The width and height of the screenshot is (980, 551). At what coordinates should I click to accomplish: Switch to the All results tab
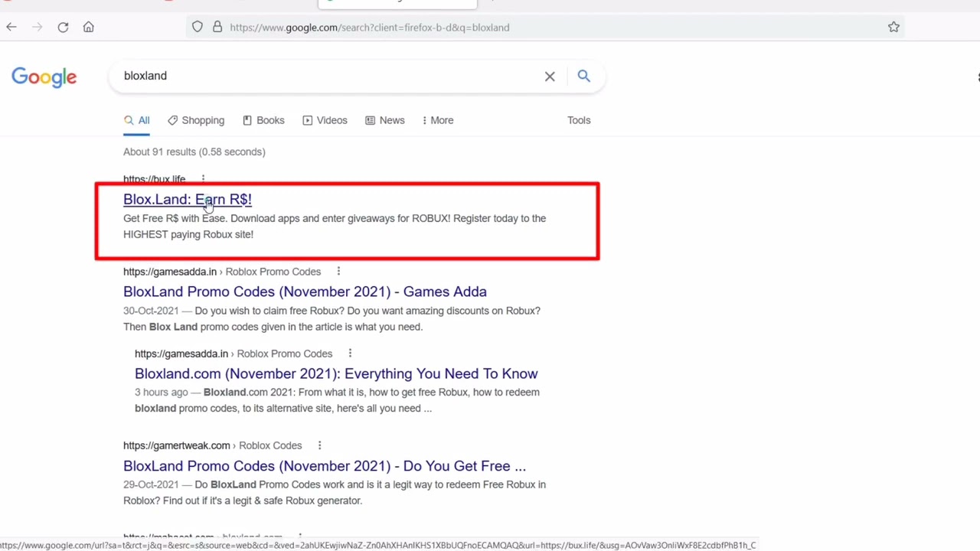[137, 121]
